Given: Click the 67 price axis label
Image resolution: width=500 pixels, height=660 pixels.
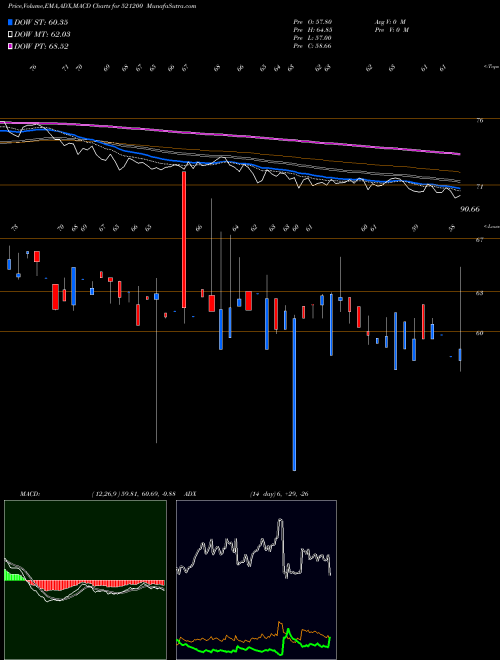Looking at the screenshot, I should (x=479, y=240).
